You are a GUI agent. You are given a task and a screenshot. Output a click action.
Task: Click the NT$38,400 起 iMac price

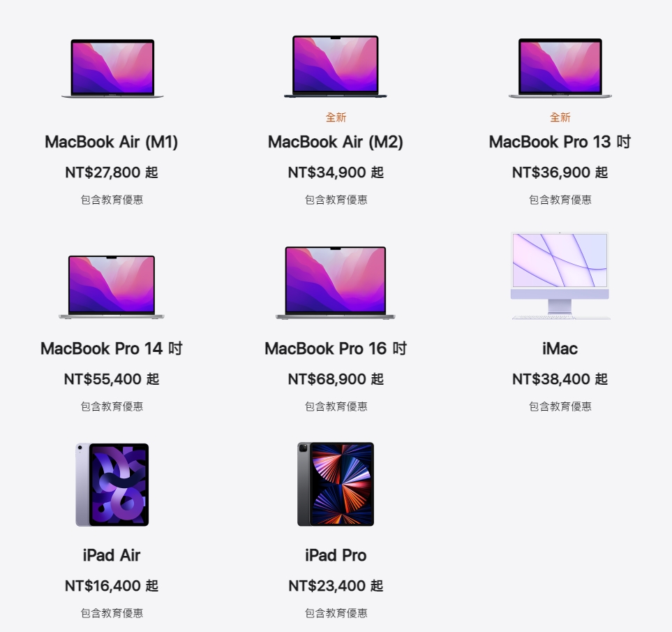560,379
